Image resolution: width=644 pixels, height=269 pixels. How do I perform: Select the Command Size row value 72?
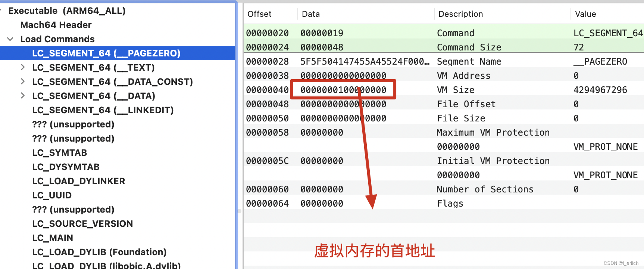click(579, 47)
